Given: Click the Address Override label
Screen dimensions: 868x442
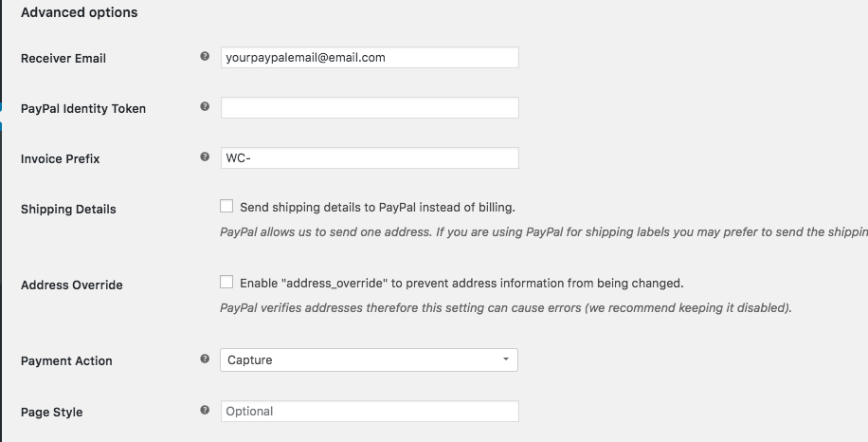Looking at the screenshot, I should pos(71,285).
